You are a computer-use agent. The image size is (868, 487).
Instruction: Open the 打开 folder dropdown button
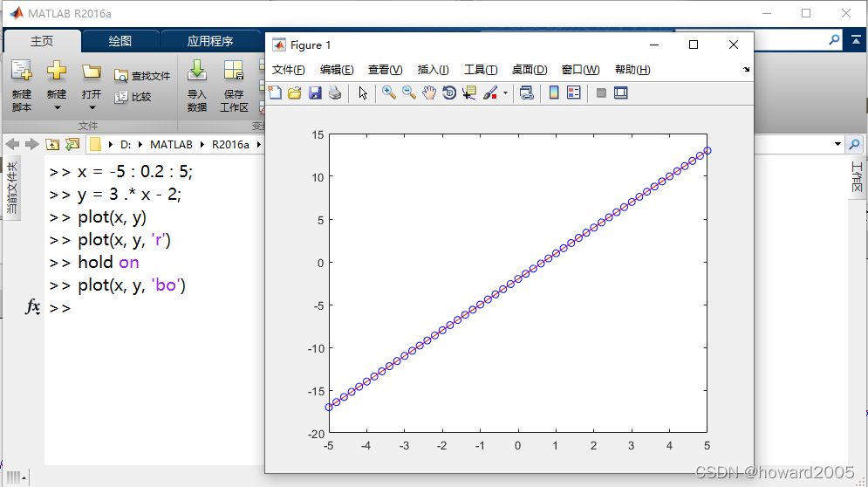92,86
